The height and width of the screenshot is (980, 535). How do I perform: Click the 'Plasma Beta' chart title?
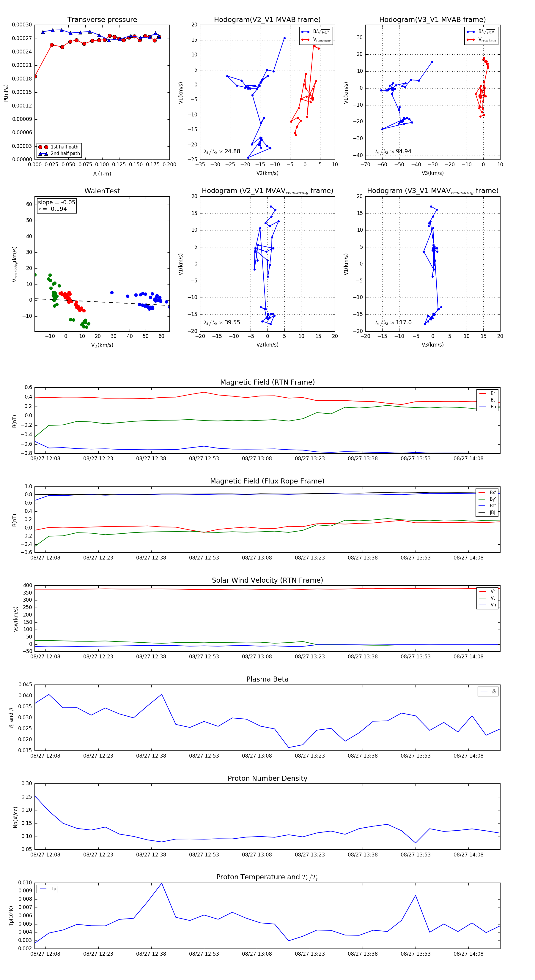267,679
